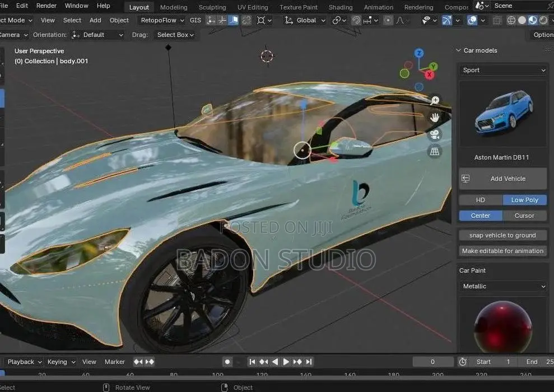
Task: Switch to the Shading workspace tab
Action: coord(341,7)
